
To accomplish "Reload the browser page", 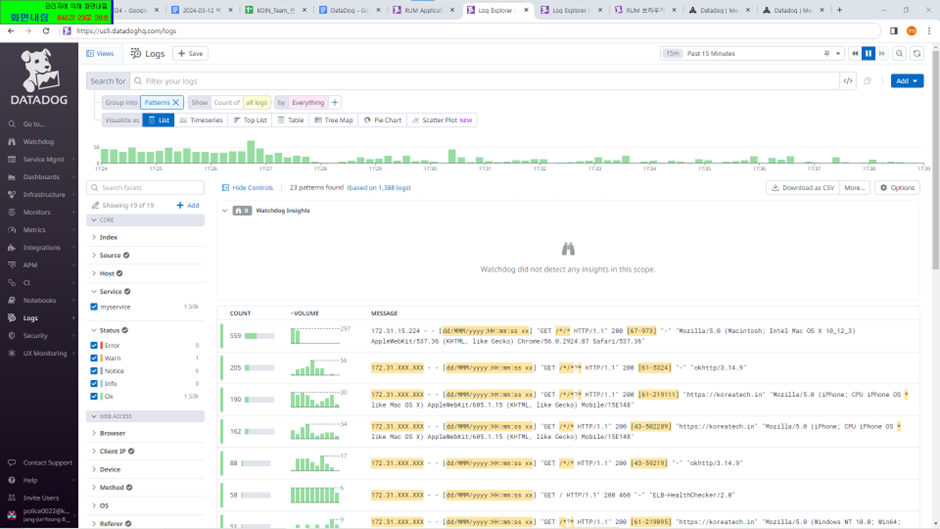I will pyautogui.click(x=46, y=31).
